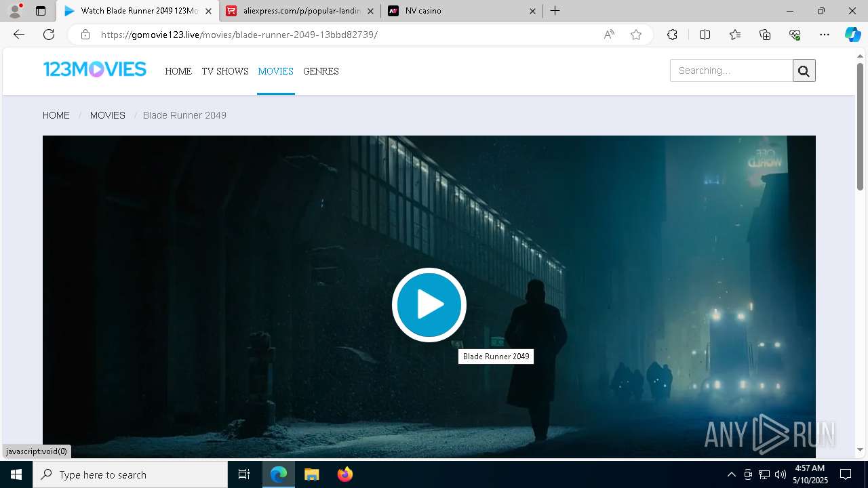This screenshot has height=488, width=868.
Task: Close the NV casino tab
Action: (x=532, y=11)
